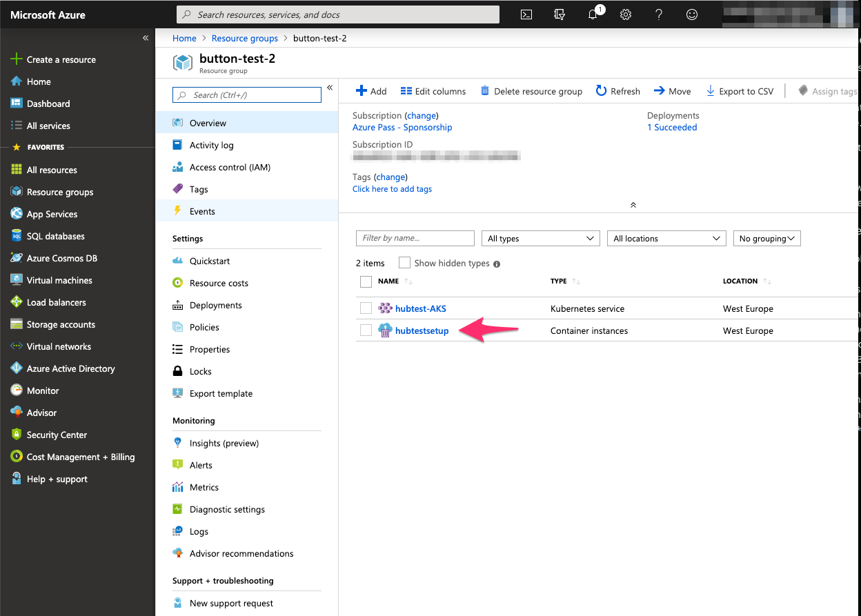The height and width of the screenshot is (616, 861).
Task: Click Azure Cosmos DB icon
Action: 17,258
